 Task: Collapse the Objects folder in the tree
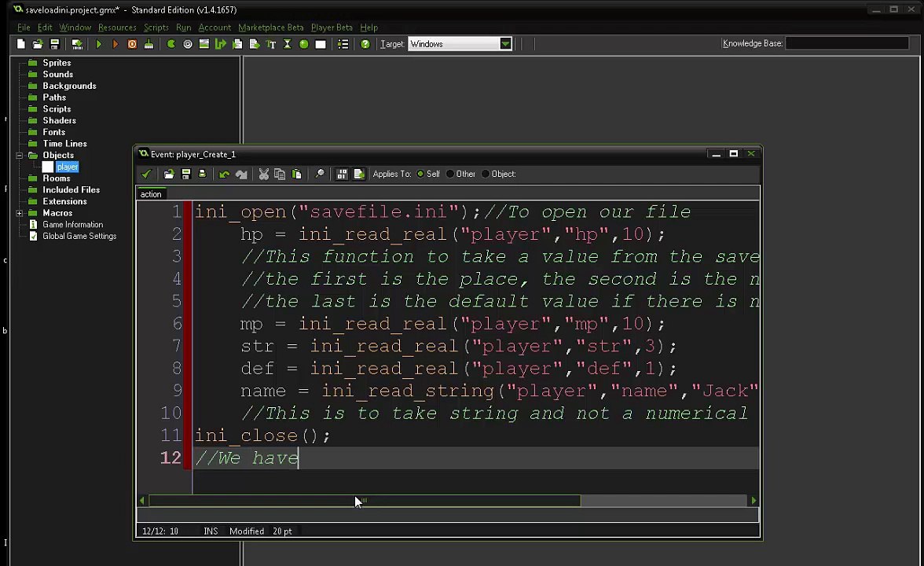click(20, 156)
